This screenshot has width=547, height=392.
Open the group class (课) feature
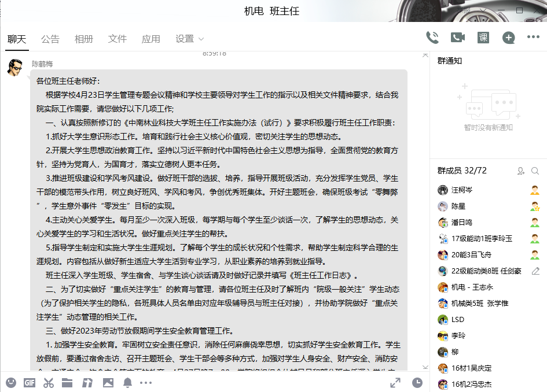click(x=483, y=38)
